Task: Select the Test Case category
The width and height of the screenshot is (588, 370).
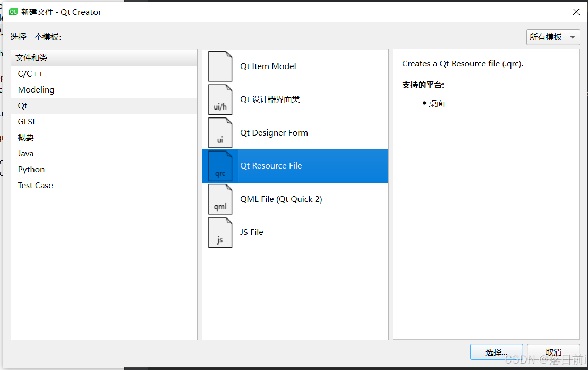Action: (x=104, y=186)
